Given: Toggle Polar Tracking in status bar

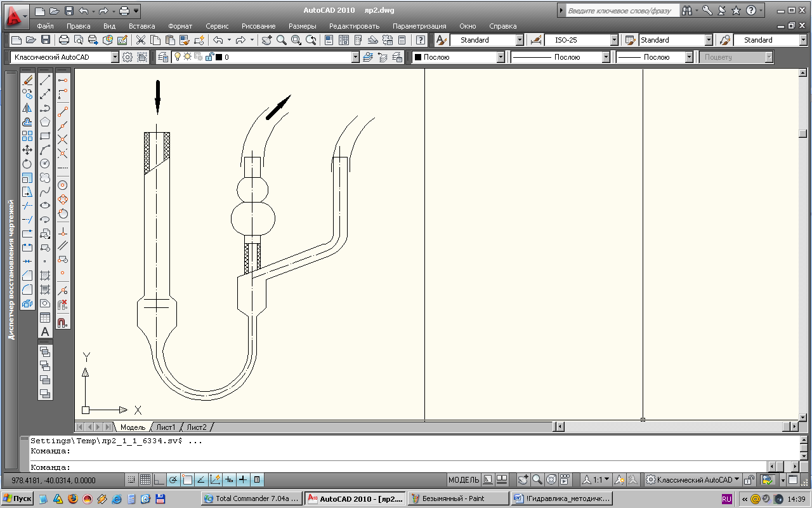Looking at the screenshot, I should (173, 479).
